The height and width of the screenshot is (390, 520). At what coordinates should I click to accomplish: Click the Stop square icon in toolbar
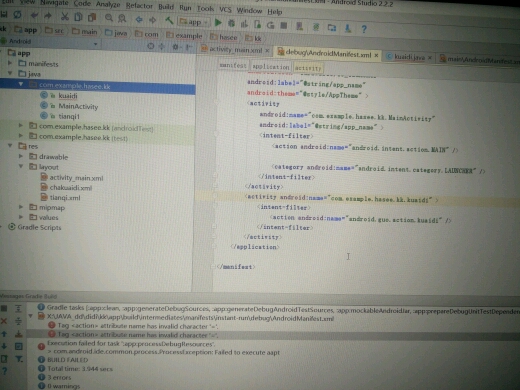[284, 25]
